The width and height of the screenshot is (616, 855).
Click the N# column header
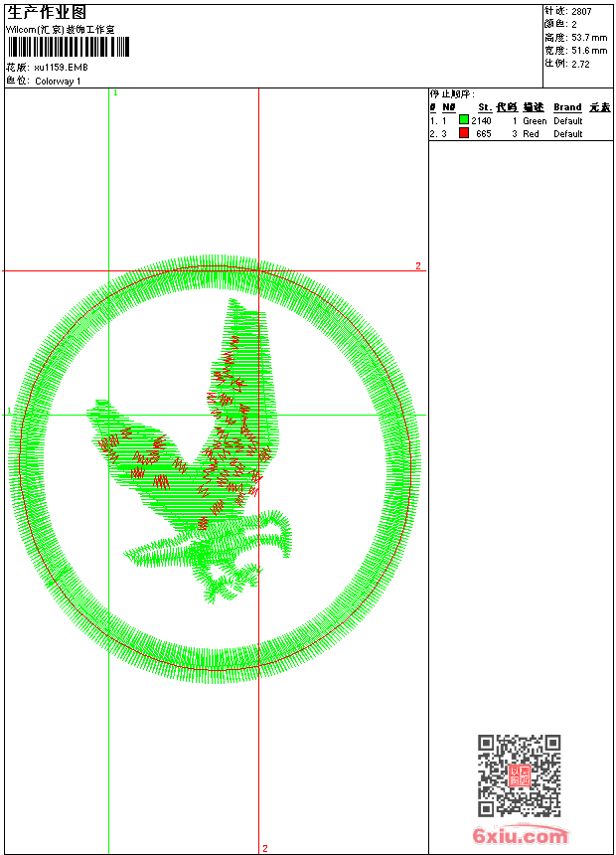tap(449, 107)
